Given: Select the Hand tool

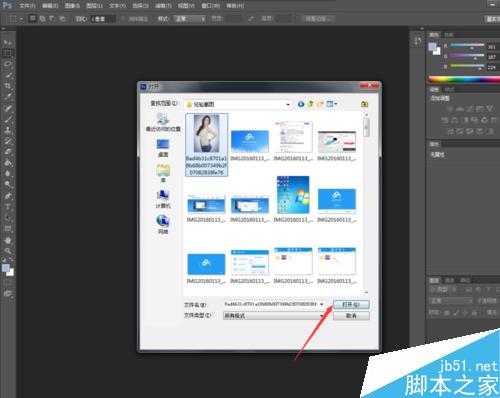Looking at the screenshot, I should pyautogui.click(x=8, y=240).
